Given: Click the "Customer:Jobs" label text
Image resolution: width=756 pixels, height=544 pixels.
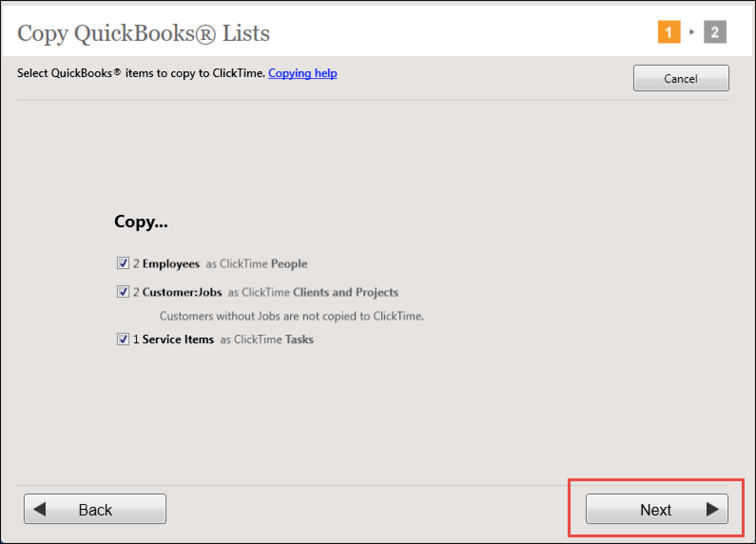Looking at the screenshot, I should [x=182, y=292].
